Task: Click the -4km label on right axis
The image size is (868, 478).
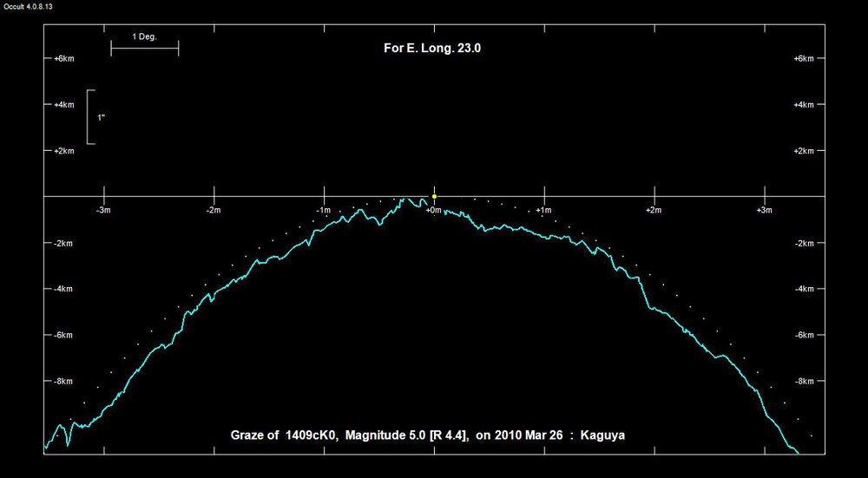Action: pos(805,289)
